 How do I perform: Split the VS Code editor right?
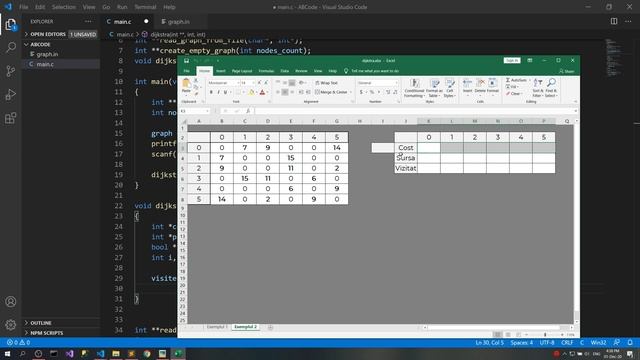614,21
